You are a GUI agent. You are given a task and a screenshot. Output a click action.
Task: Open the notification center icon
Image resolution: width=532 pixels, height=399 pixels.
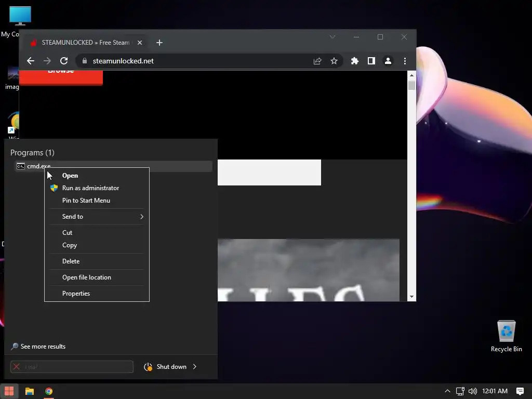tap(520, 391)
